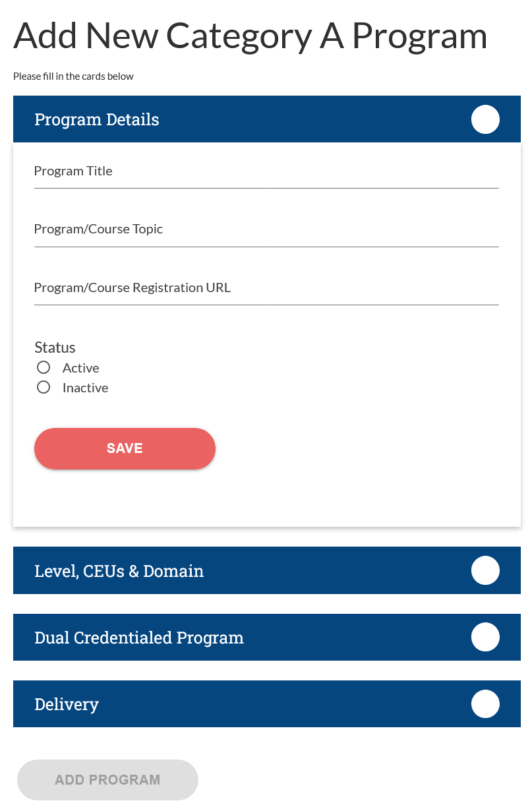The height and width of the screenshot is (809, 532).
Task: Click 'Please fill in the cards below' text
Action: (73, 76)
